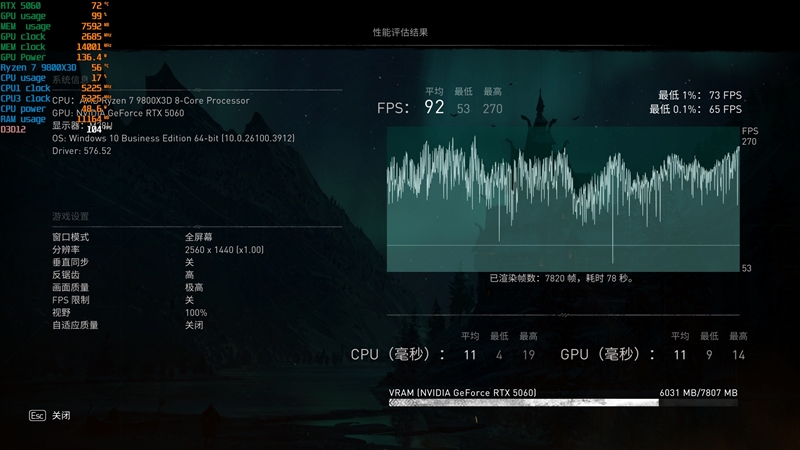
Task: Click the 已渲染帧数 7820 帧 summary line
Action: (x=561, y=279)
